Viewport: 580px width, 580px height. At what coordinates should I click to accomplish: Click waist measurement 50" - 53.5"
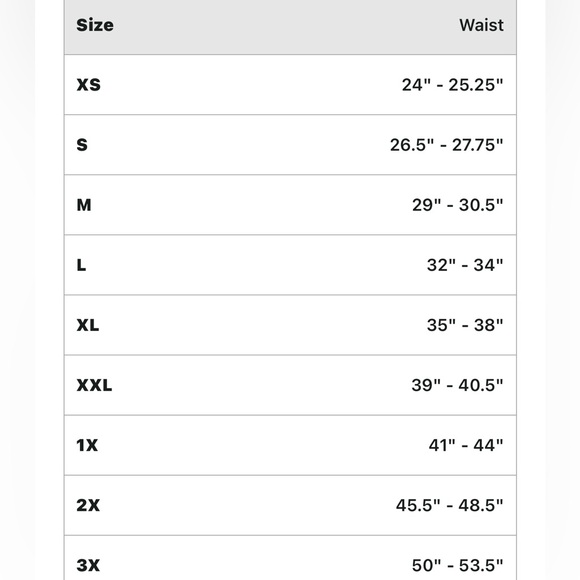(458, 565)
